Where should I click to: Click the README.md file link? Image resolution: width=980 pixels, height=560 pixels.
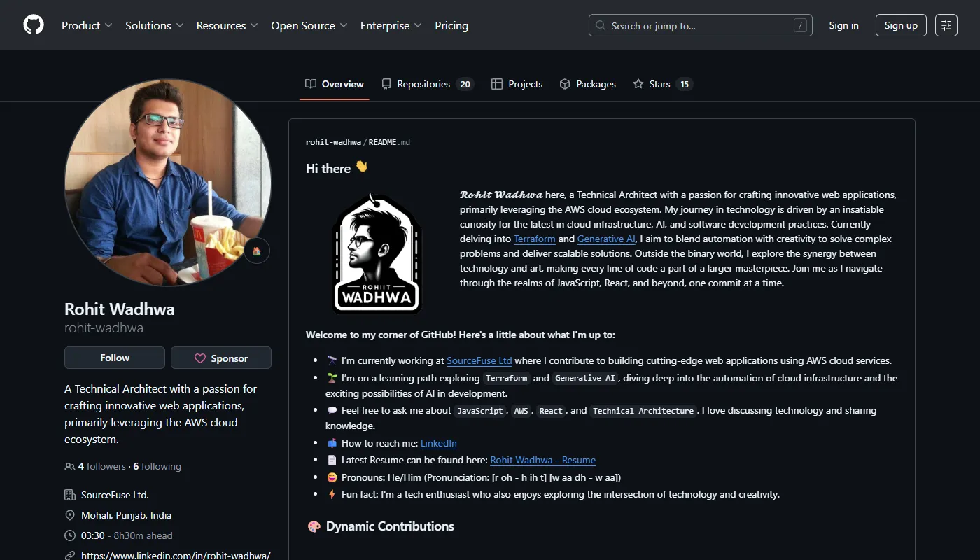pyautogui.click(x=389, y=142)
